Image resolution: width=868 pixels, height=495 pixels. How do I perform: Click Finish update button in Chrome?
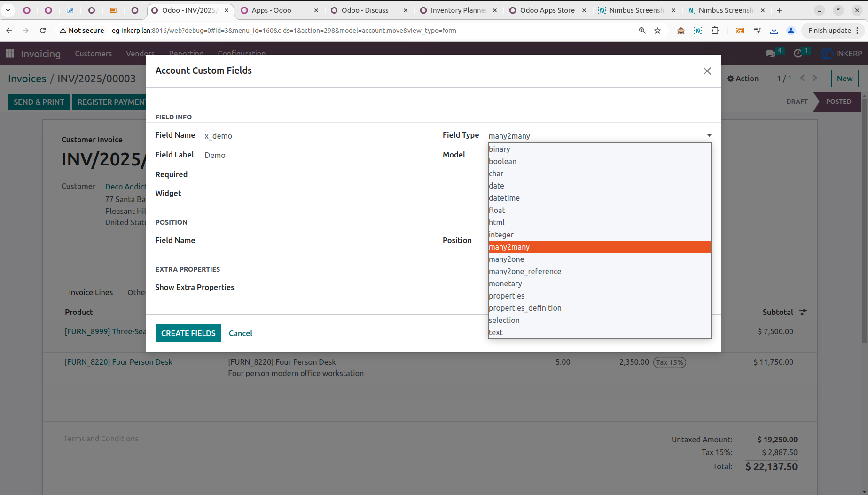tap(834, 31)
